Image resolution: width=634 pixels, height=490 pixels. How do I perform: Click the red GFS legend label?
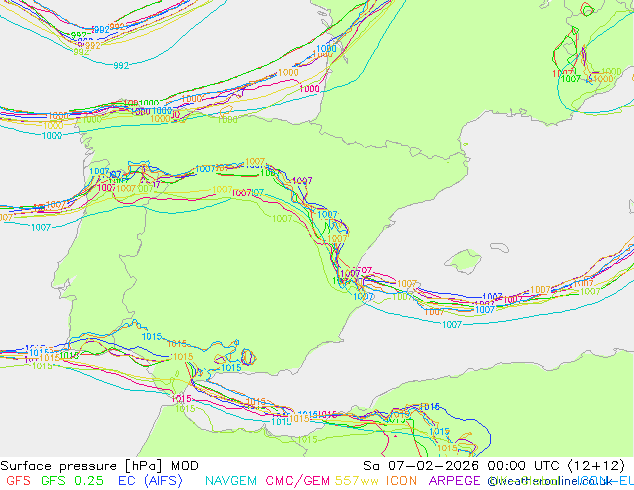point(18,481)
